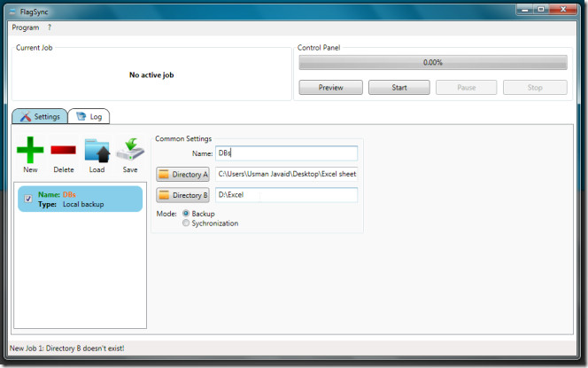Click the Log tab's notebook icon

coord(81,116)
